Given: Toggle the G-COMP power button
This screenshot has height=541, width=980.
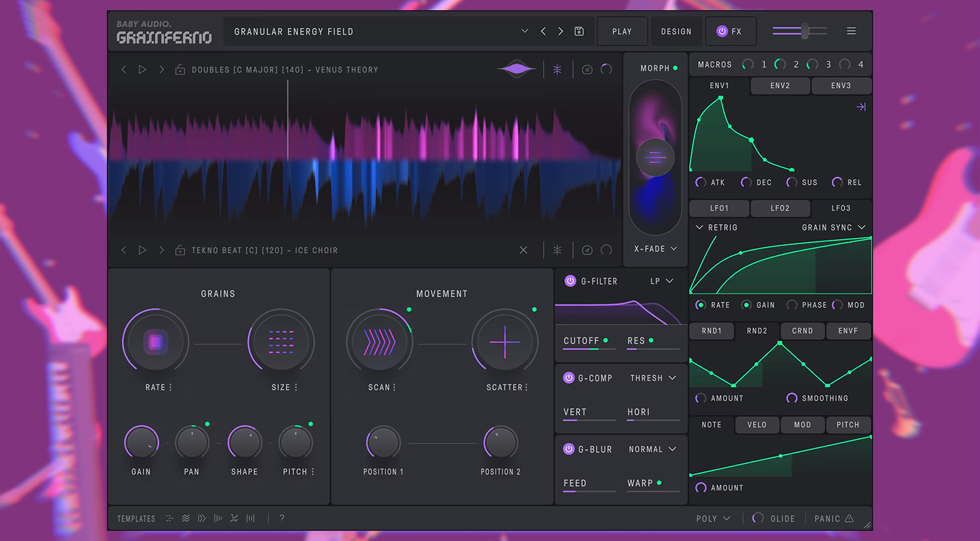Looking at the screenshot, I should coord(568,377).
